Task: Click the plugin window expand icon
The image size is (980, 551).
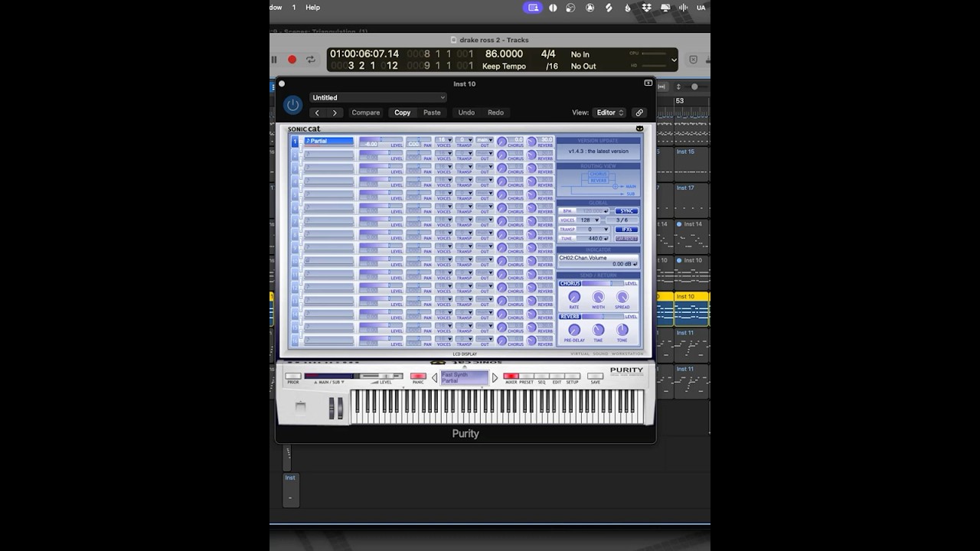Action: point(648,83)
